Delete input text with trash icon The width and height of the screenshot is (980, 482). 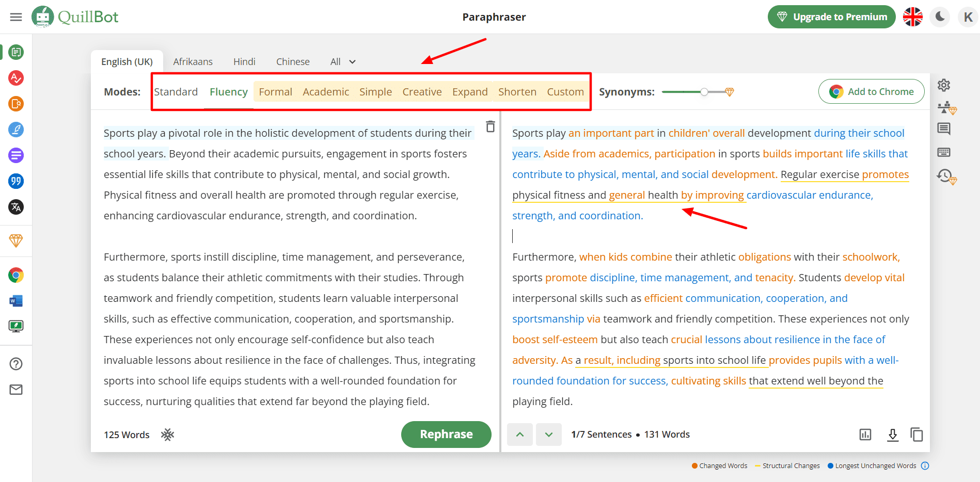[490, 126]
